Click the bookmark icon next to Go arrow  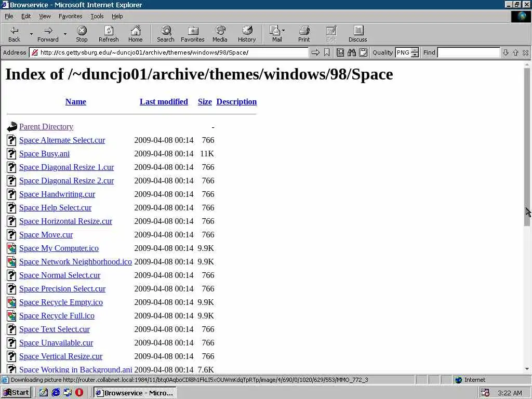(327, 52)
